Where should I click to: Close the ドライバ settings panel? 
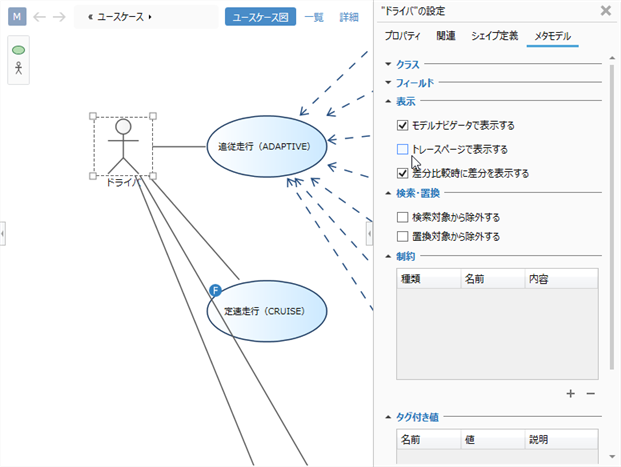[x=606, y=11]
